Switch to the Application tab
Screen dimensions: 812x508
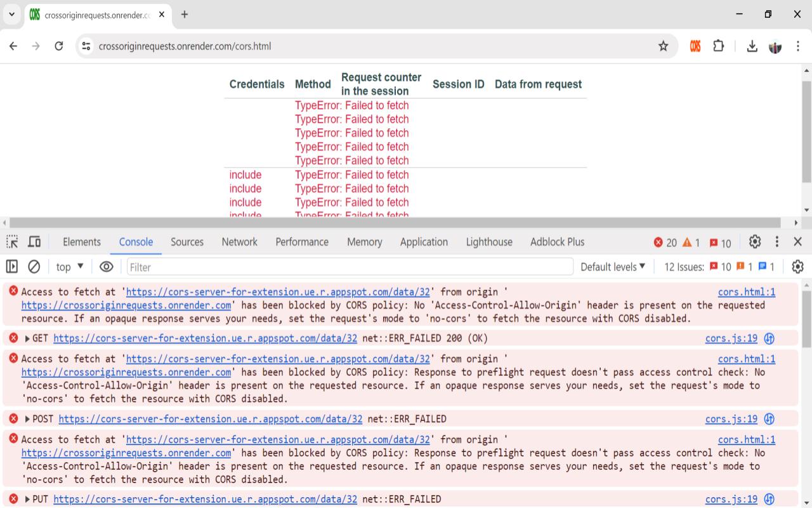pyautogui.click(x=424, y=242)
